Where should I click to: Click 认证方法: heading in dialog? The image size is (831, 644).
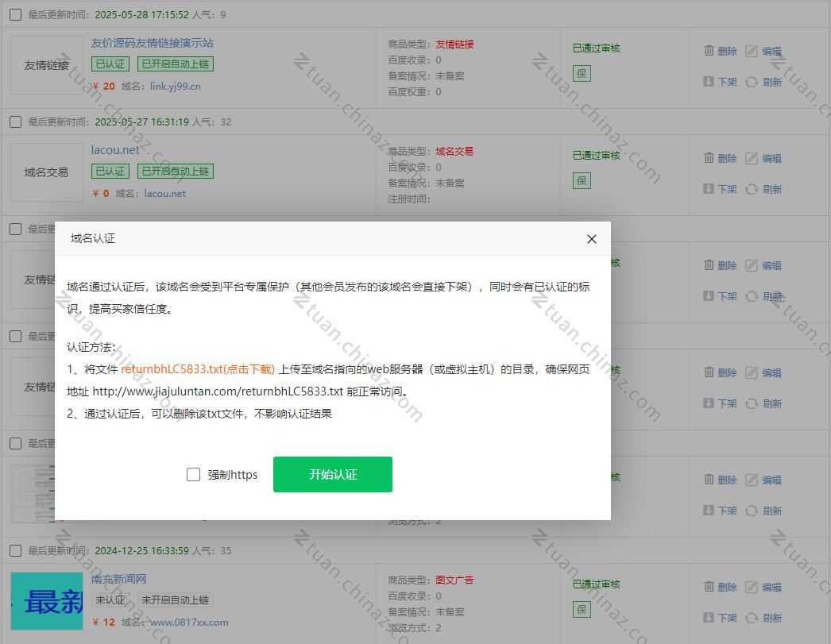pyautogui.click(x=91, y=348)
